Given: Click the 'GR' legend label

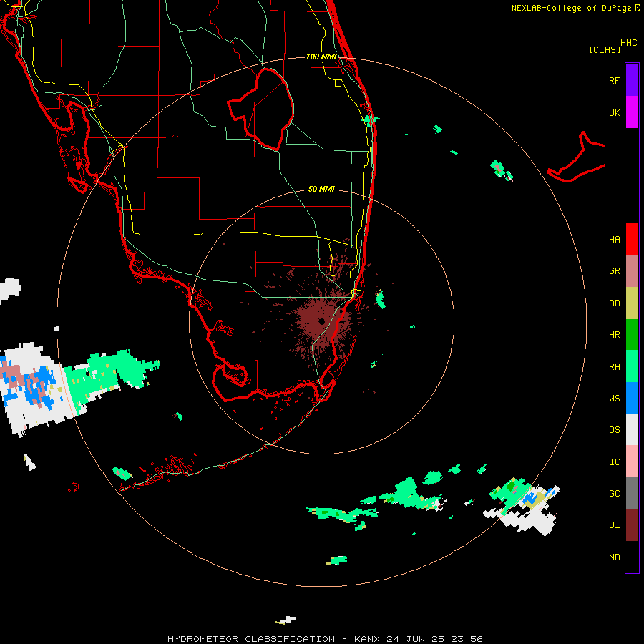Looking at the screenshot, I should click(x=615, y=271).
